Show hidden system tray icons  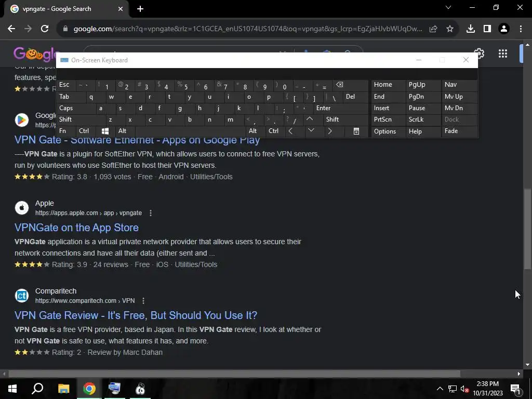(440, 389)
